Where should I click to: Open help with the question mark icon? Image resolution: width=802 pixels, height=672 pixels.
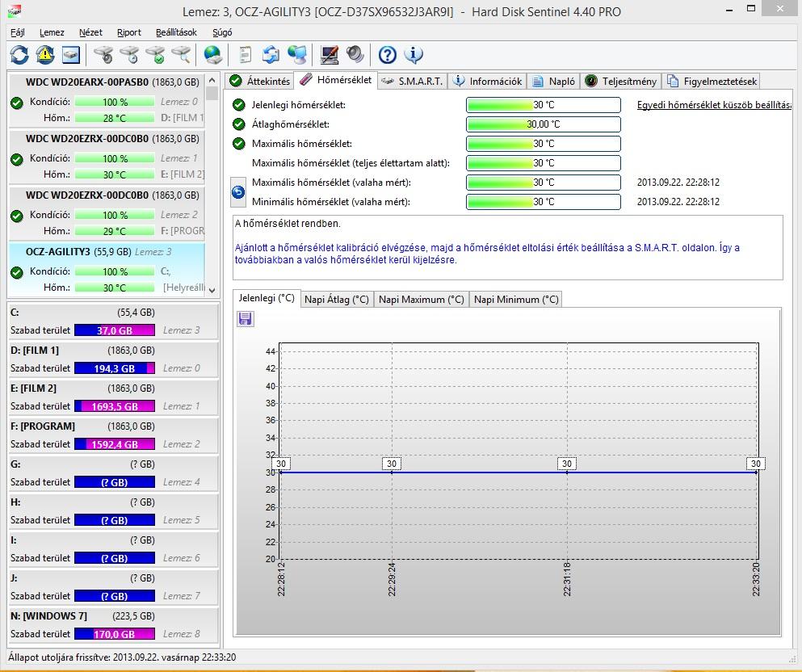point(388,55)
